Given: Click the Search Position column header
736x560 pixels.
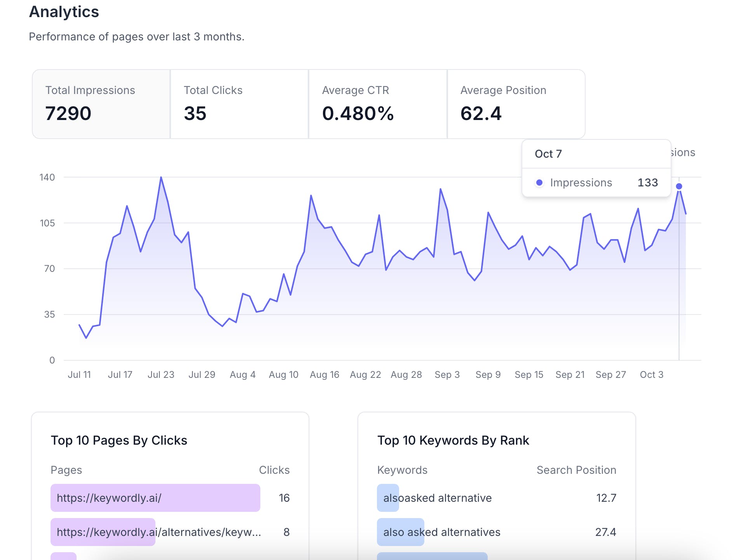Looking at the screenshot, I should [x=576, y=470].
